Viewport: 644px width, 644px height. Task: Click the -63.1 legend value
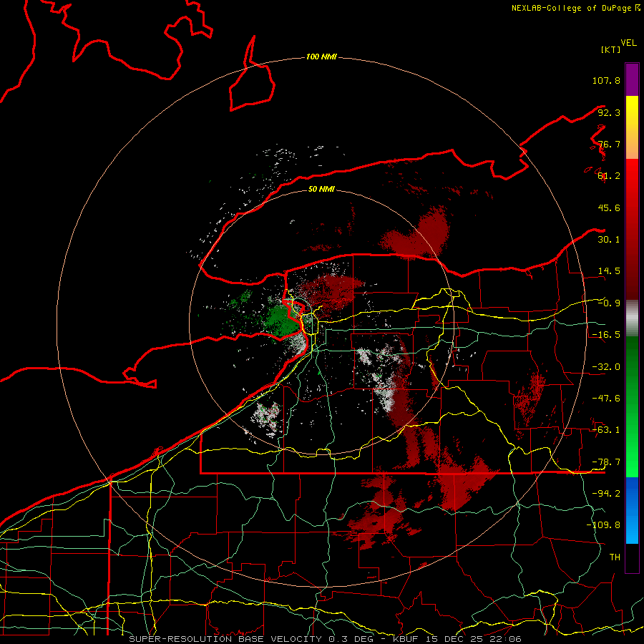(606, 430)
